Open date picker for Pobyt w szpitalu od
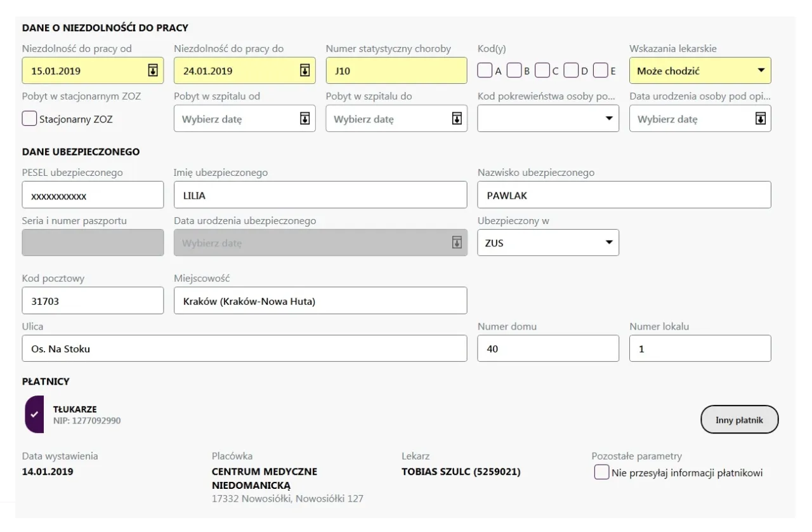812x532 pixels. tap(304, 119)
